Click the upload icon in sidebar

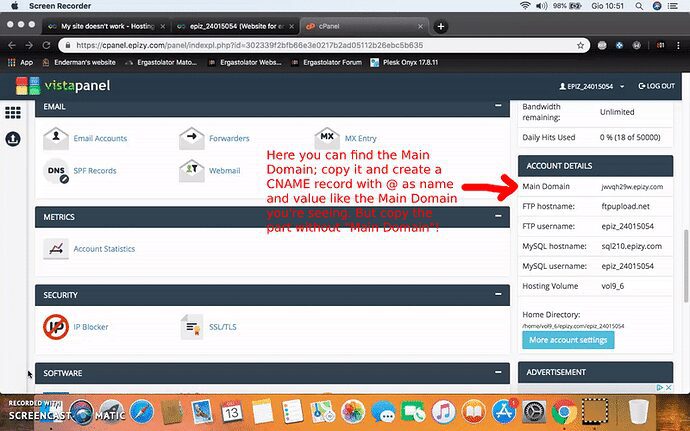(x=13, y=139)
